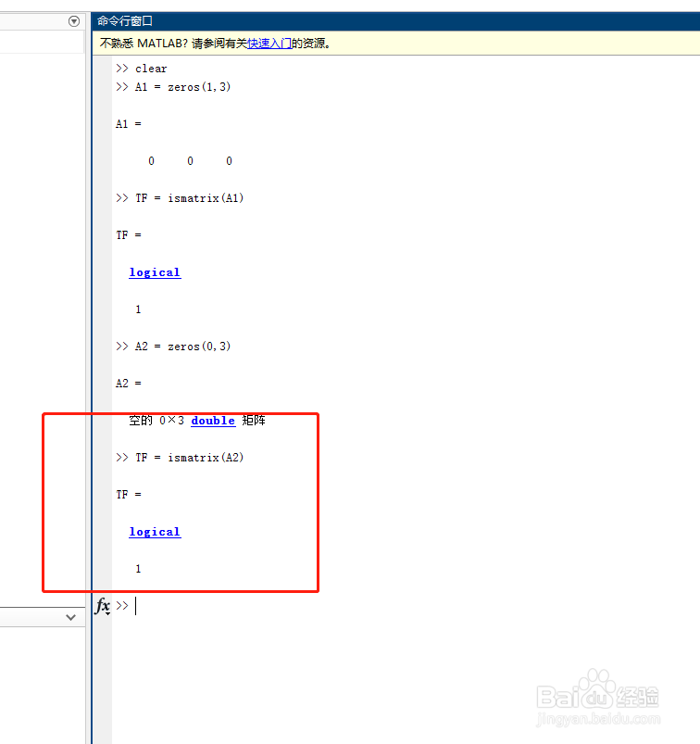Open the double link in A2 output
This screenshot has width=700, height=744.
click(213, 421)
